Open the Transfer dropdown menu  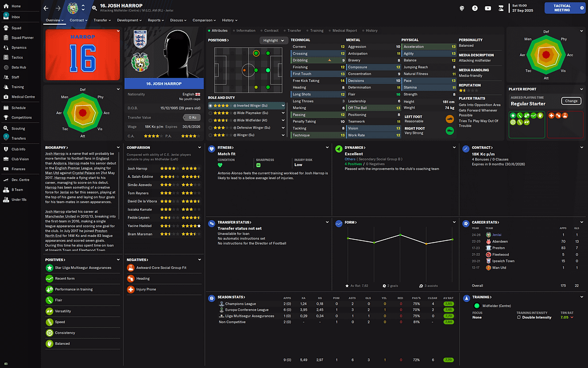tap(103, 20)
